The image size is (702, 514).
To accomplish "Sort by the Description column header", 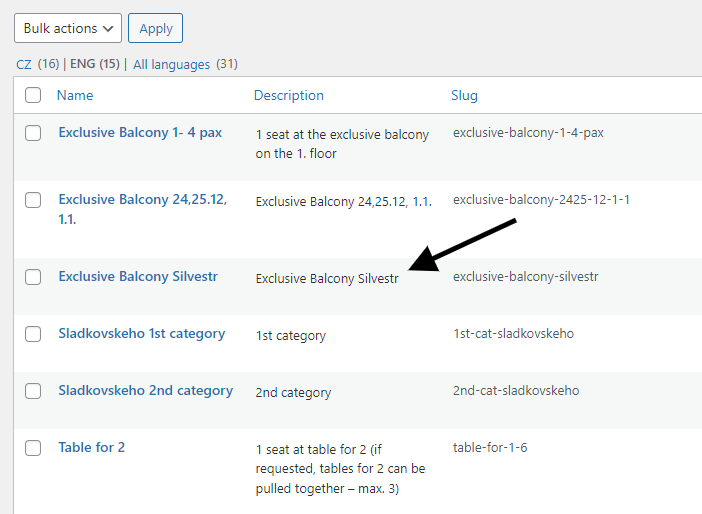I will coord(289,95).
